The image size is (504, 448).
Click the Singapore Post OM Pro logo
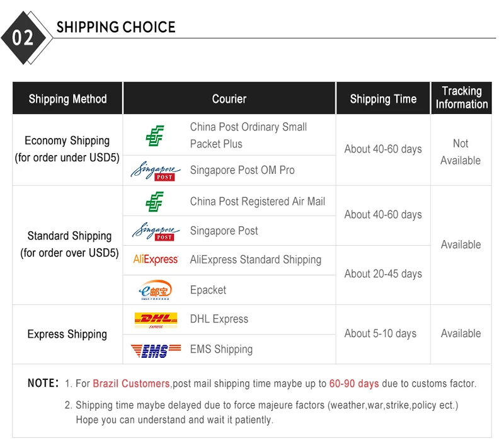[x=156, y=170]
